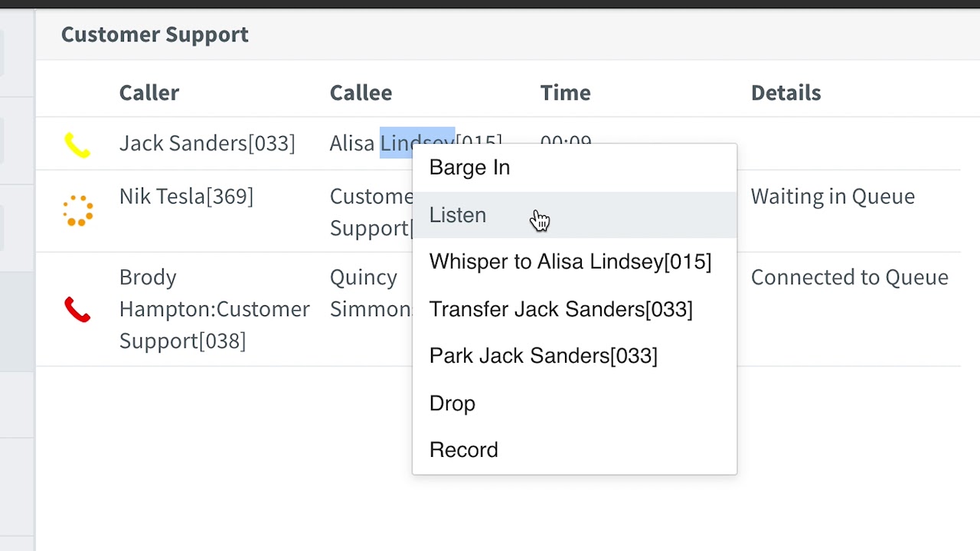Click the Waiting in Queue detail text
The width and height of the screenshot is (980, 551).
click(x=832, y=196)
